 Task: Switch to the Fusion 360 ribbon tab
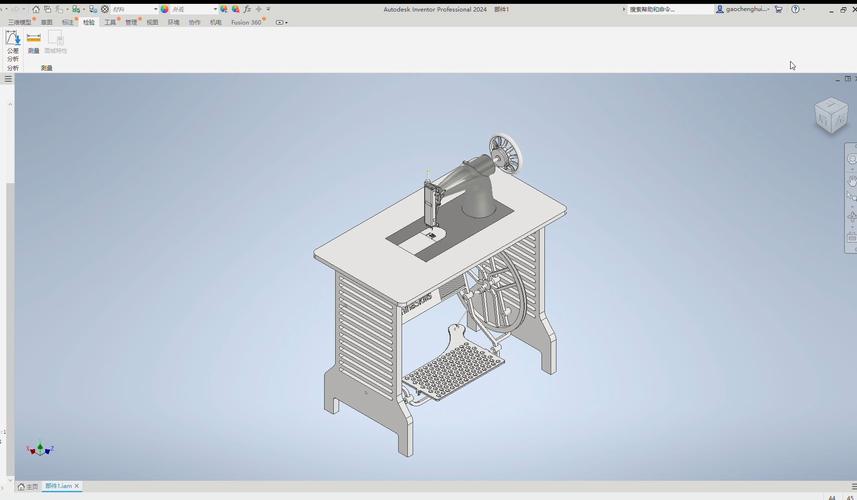pos(246,22)
